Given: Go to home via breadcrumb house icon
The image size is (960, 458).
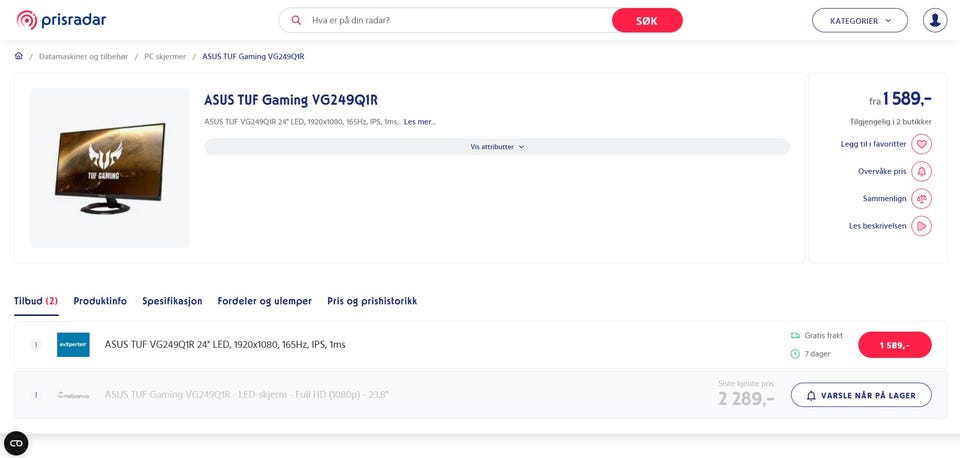Looking at the screenshot, I should 18,56.
